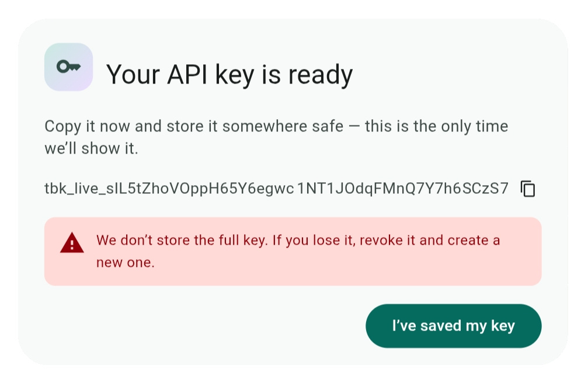Click the Copy it now instruction text
588x379 pixels.
pyautogui.click(x=276, y=137)
